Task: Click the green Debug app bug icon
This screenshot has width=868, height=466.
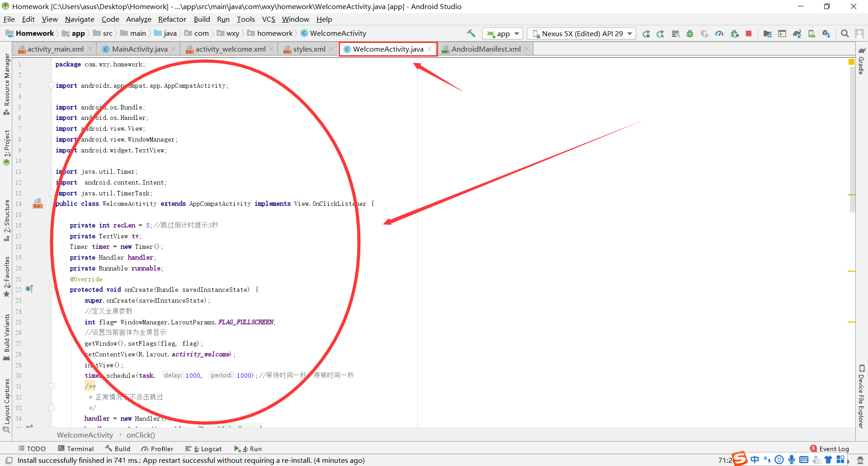Action: click(690, 33)
